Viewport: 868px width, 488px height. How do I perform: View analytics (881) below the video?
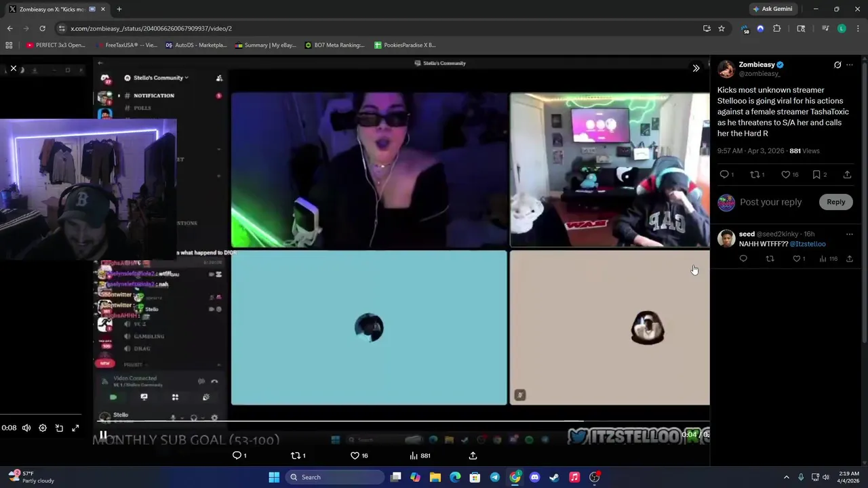pos(420,455)
